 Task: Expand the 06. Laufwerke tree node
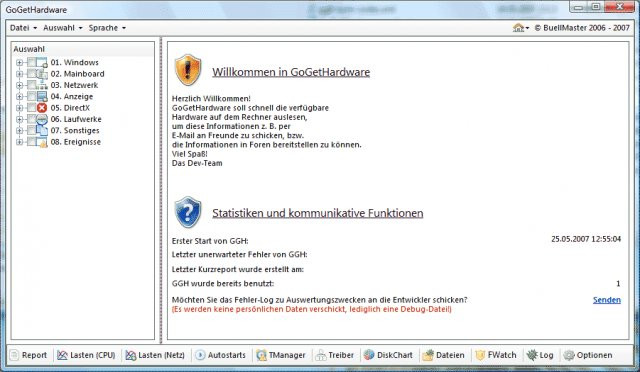click(19, 119)
